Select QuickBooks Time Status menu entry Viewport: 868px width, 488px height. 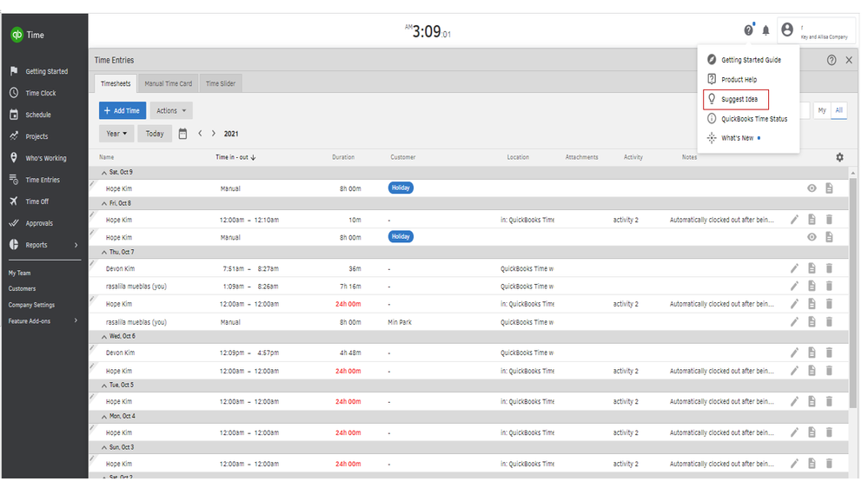(x=747, y=118)
